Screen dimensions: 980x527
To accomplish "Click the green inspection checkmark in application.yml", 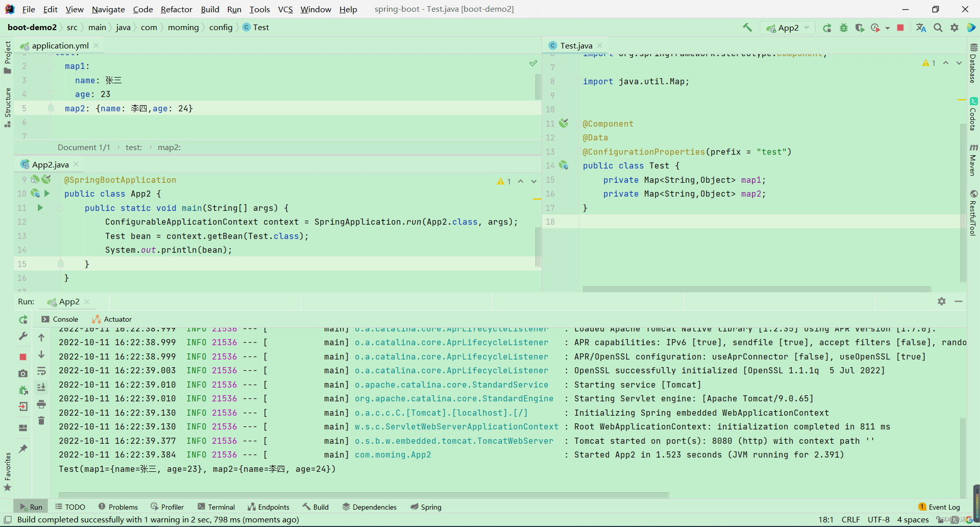I will pyautogui.click(x=533, y=63).
